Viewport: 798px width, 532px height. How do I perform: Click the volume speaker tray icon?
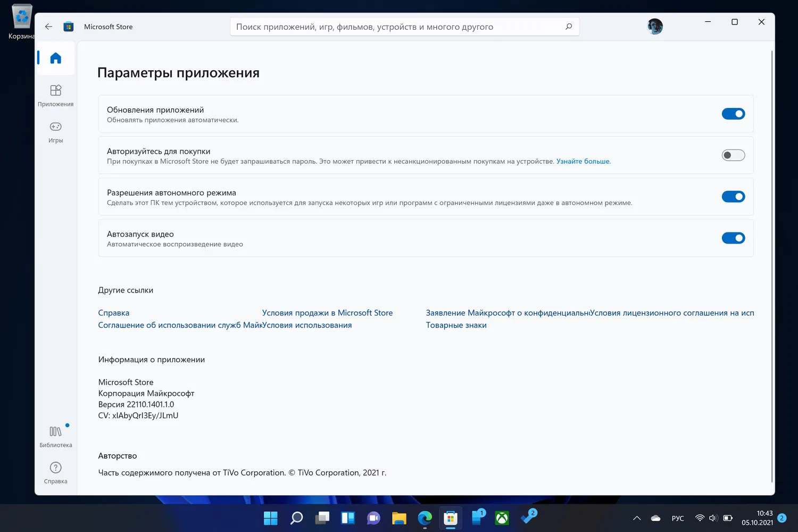[x=713, y=518]
